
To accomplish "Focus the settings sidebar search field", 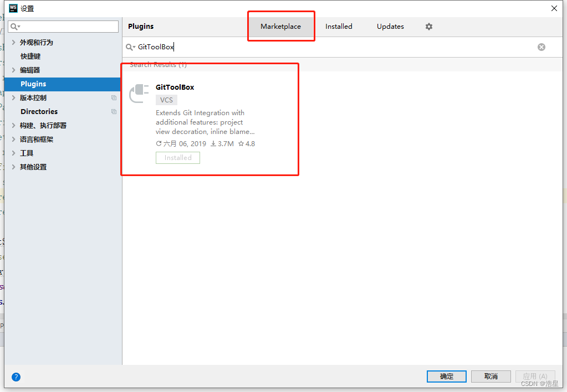I will point(63,27).
